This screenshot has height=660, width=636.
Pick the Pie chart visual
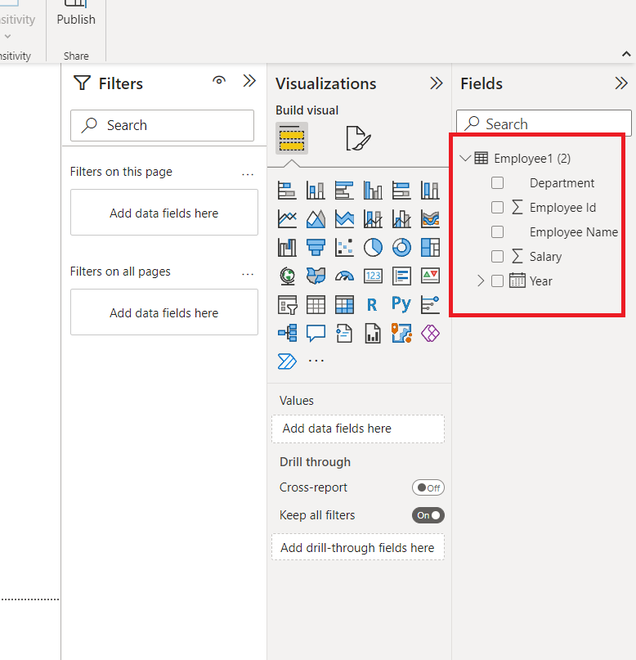point(373,248)
